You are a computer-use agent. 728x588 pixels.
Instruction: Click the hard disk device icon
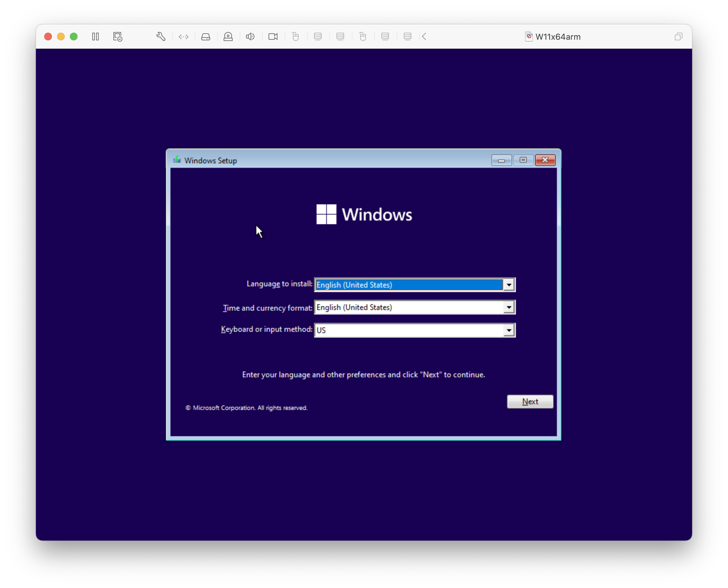point(206,37)
